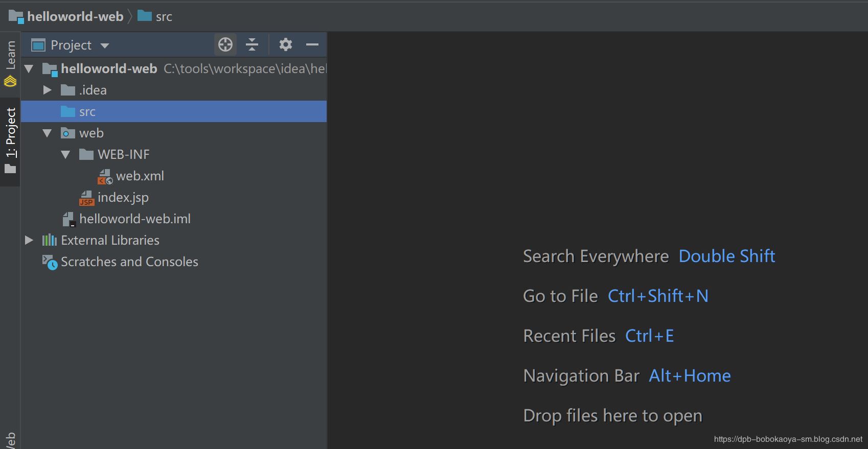Image resolution: width=868 pixels, height=449 pixels.
Task: Click helloworld-web in the navigation bar
Action: click(x=75, y=17)
